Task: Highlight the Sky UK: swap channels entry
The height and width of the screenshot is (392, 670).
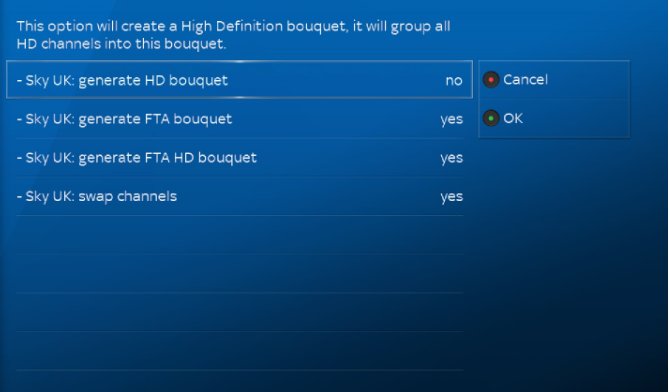Action: [x=239, y=196]
